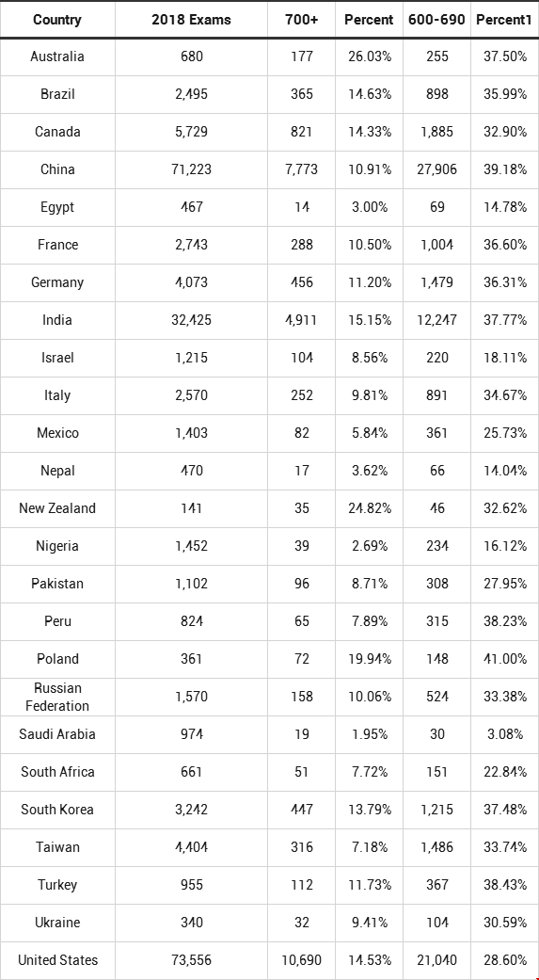Click the Ukraine country cell
The image size is (539, 980).
pyautogui.click(x=57, y=924)
